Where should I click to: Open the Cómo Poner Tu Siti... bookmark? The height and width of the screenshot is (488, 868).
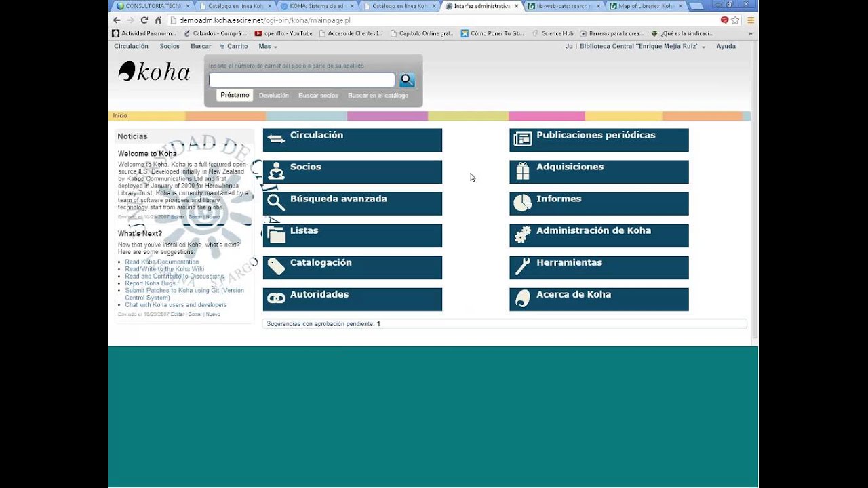coord(492,33)
